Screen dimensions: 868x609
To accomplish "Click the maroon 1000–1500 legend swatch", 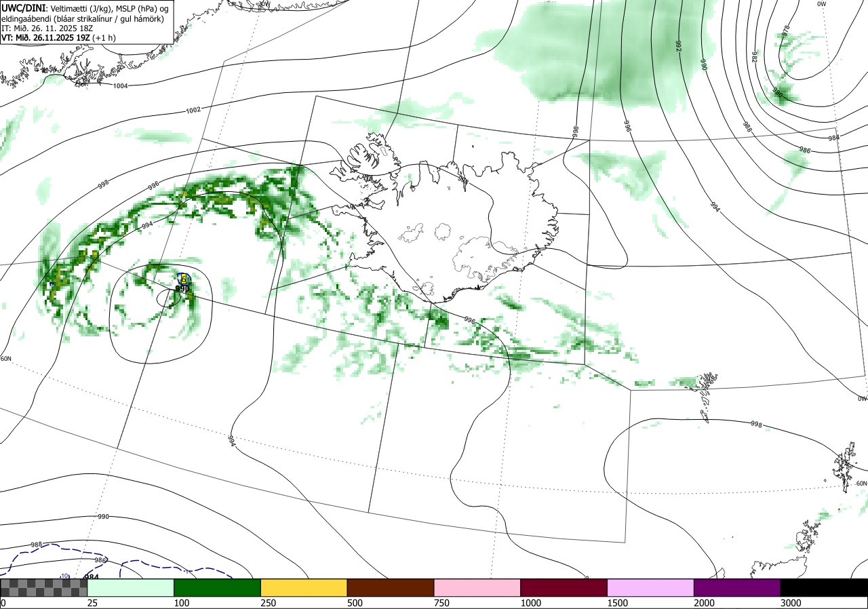I will pyautogui.click(x=564, y=587).
